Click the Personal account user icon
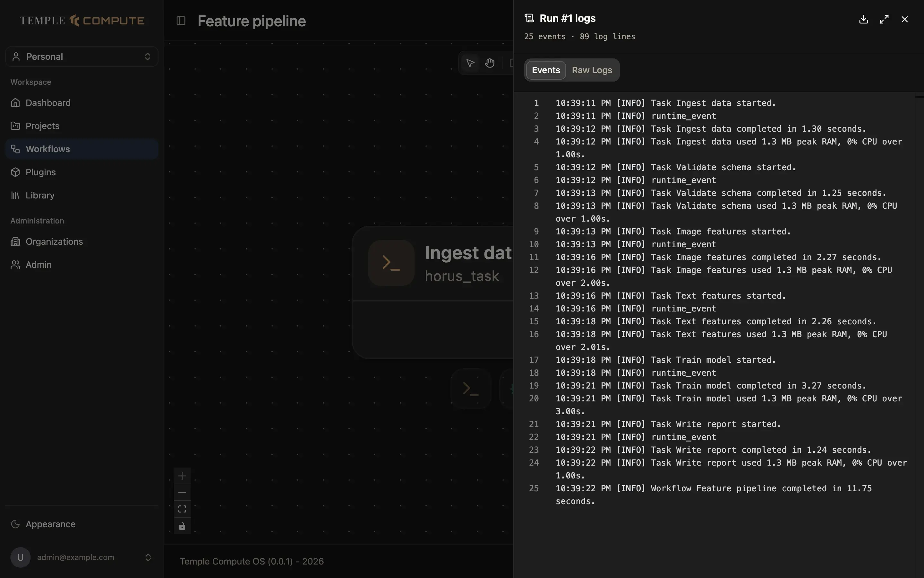924x578 pixels. [x=16, y=57]
